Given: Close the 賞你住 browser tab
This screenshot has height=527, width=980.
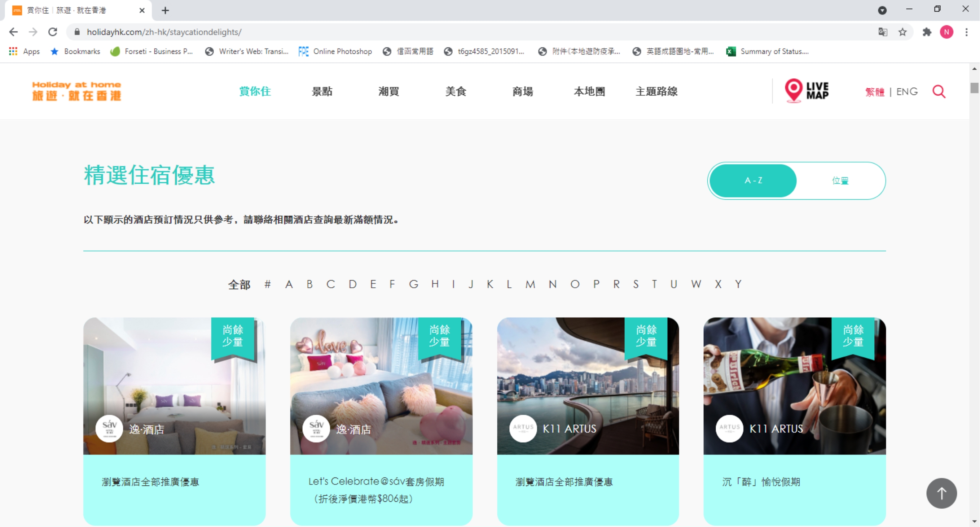Looking at the screenshot, I should tap(142, 10).
